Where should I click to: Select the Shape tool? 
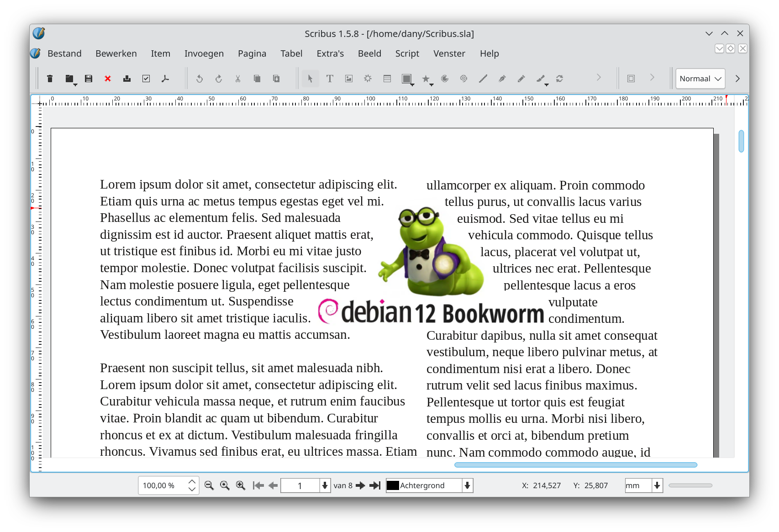pos(406,79)
